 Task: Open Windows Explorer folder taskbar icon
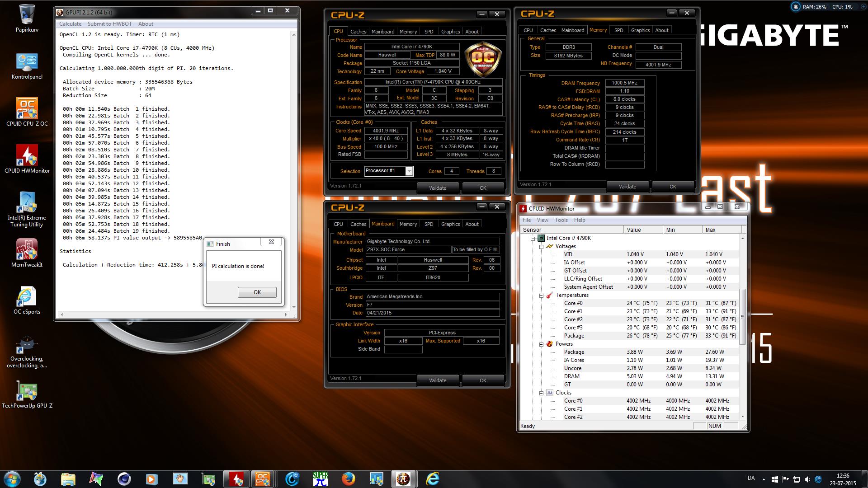(x=68, y=479)
